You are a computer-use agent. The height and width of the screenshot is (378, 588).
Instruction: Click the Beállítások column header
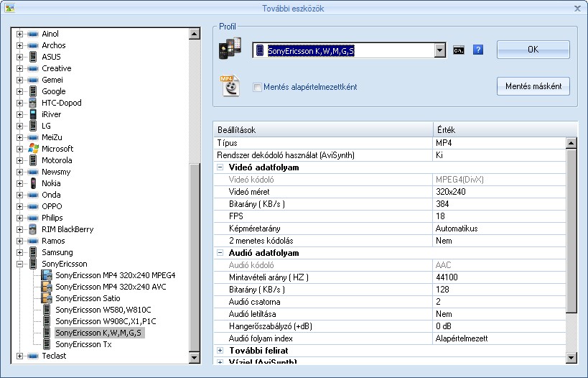point(323,130)
